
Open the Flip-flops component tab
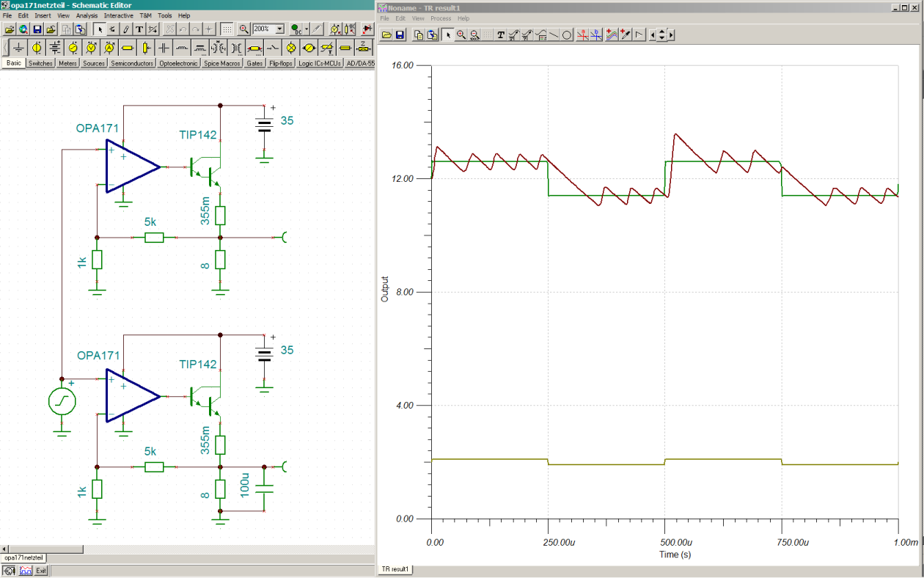(281, 64)
